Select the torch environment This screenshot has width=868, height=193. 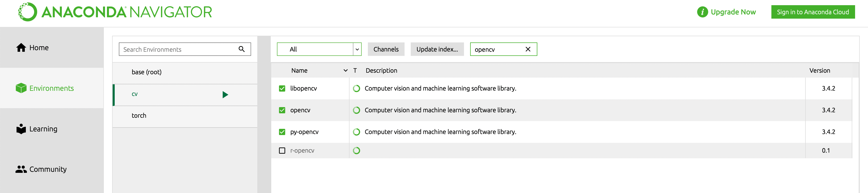pos(139,116)
